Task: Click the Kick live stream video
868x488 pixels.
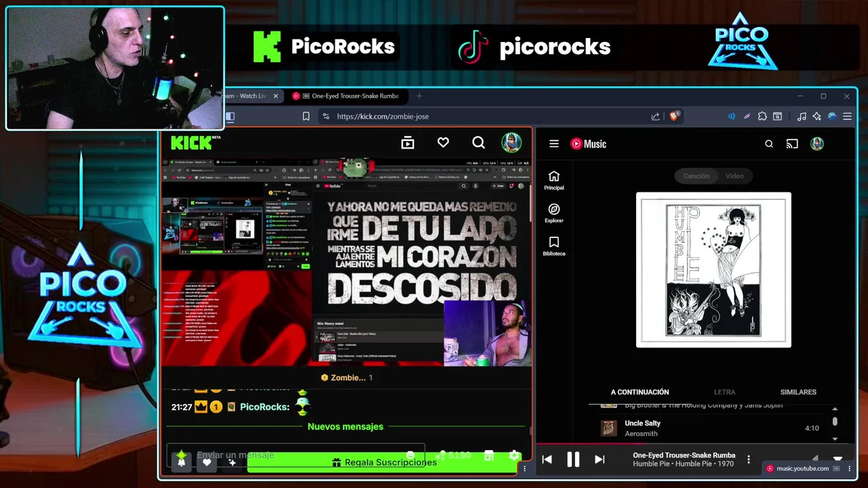Action: [346, 262]
